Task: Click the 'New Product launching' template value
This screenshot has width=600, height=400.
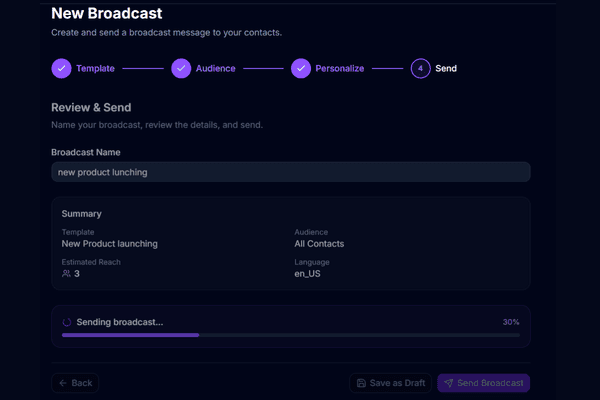Action: pyautogui.click(x=109, y=244)
